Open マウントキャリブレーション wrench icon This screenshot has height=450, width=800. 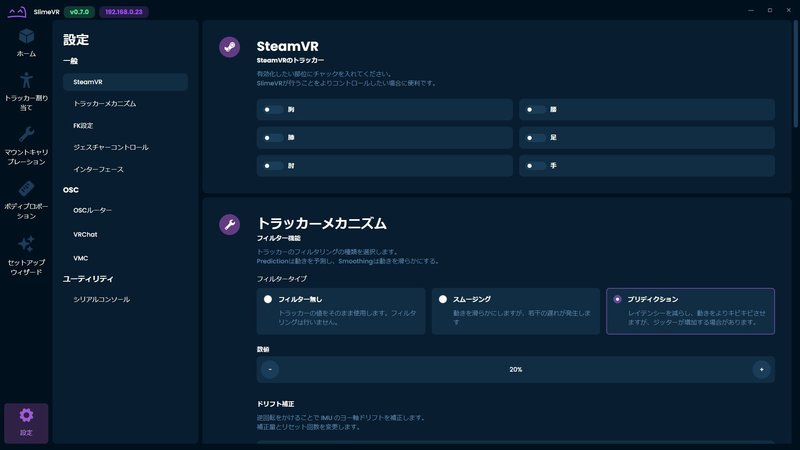tap(27, 134)
